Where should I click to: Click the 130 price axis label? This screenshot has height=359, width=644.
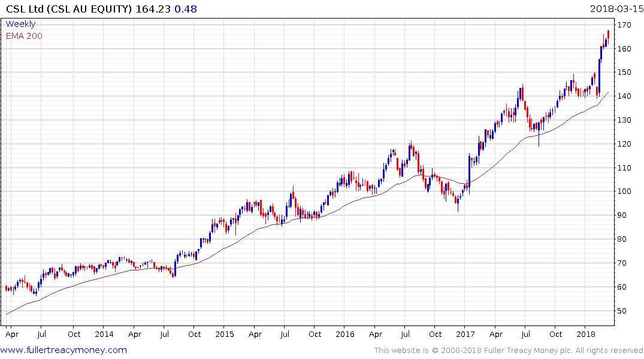coord(624,120)
